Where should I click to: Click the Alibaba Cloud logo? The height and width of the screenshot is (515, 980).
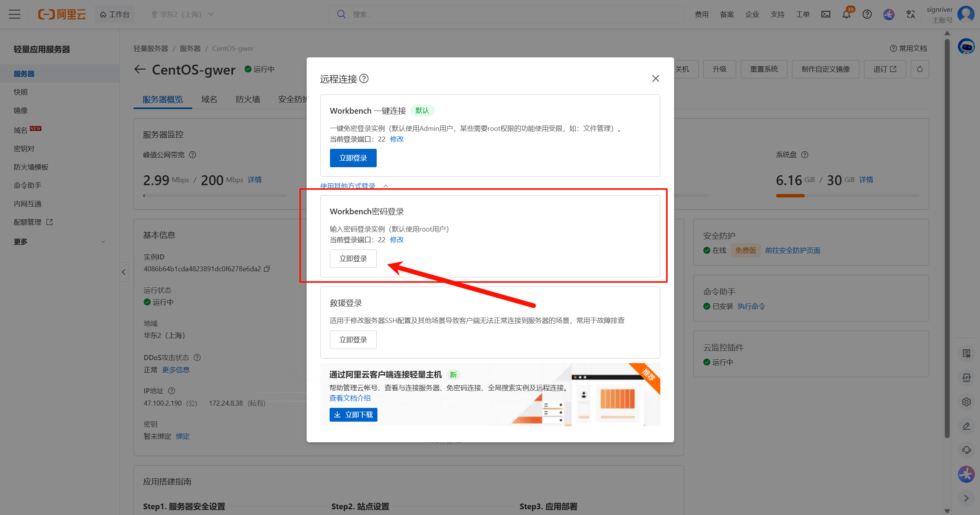[62, 14]
